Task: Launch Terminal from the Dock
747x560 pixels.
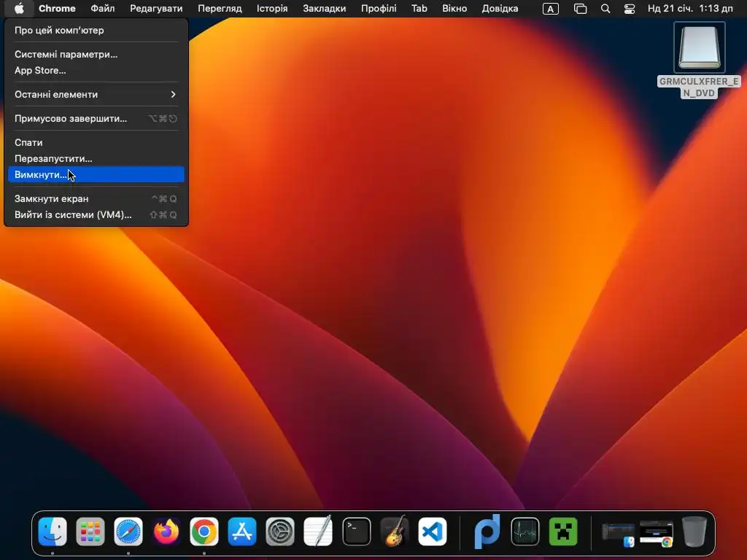Action: coord(356,532)
